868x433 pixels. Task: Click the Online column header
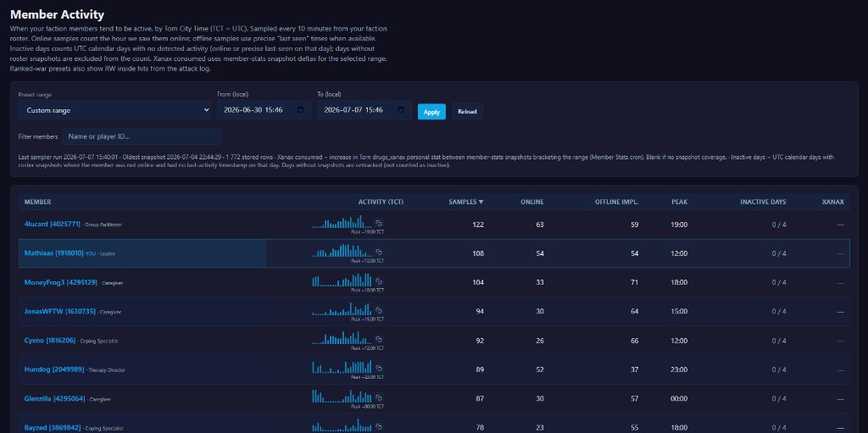point(532,203)
